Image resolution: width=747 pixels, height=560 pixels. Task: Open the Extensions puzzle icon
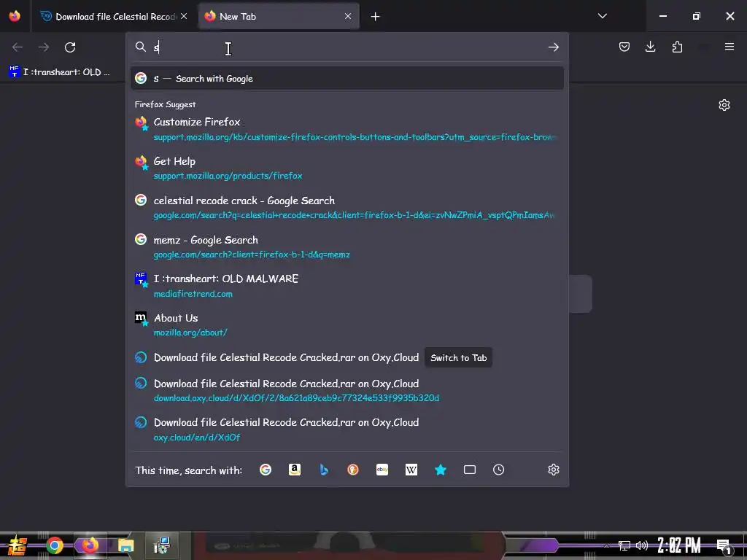677,47
